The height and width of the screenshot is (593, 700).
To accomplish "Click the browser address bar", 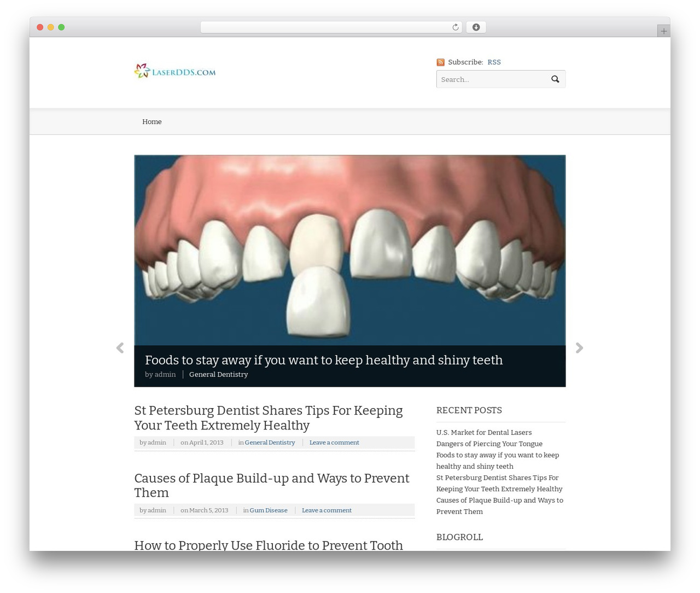I will coord(331,27).
